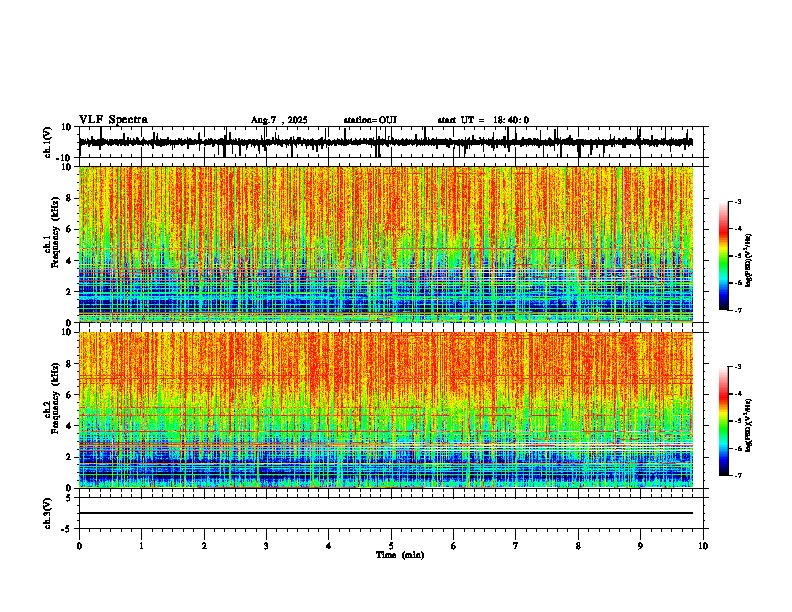Click time axis tick label '4'
Screen dimensions: 792x612
[x=329, y=546]
